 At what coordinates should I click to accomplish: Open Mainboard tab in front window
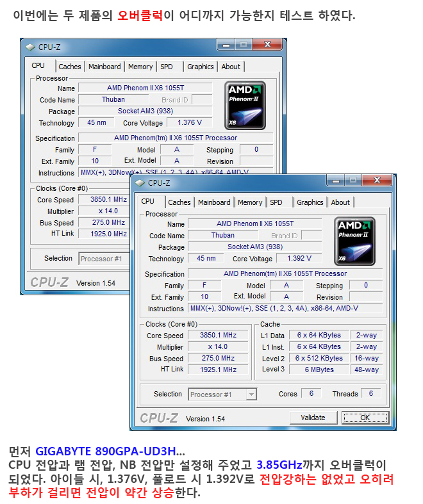click(214, 202)
